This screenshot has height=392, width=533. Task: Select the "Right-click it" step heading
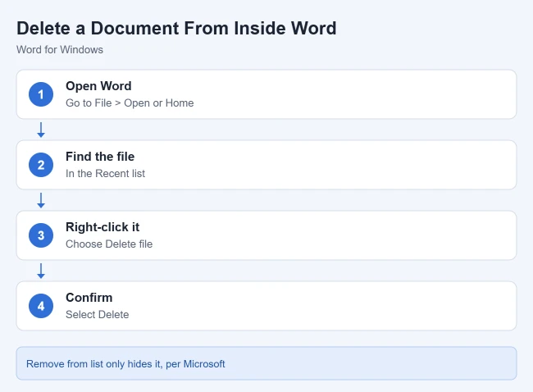click(102, 227)
